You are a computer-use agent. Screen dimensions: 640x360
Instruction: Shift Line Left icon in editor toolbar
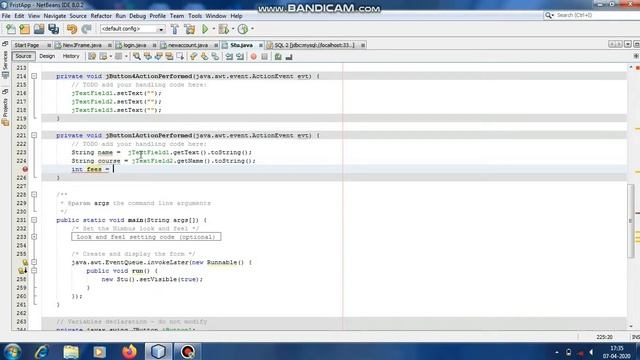[x=229, y=56]
